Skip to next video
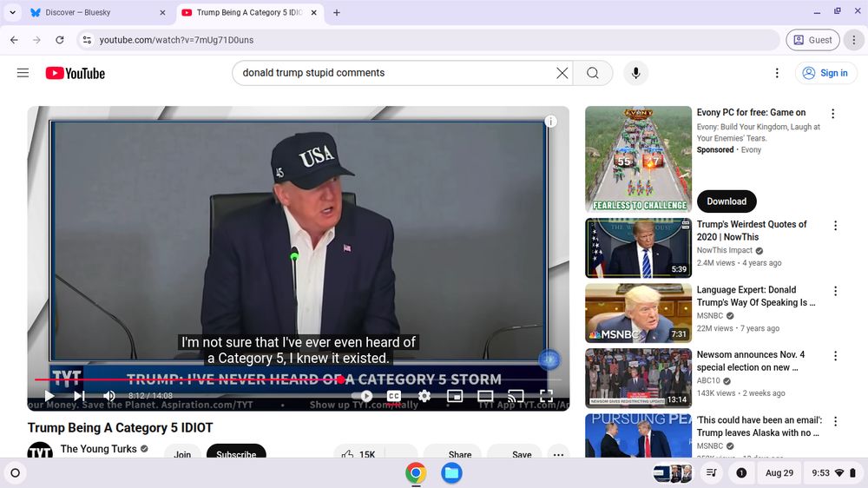 [x=79, y=395]
